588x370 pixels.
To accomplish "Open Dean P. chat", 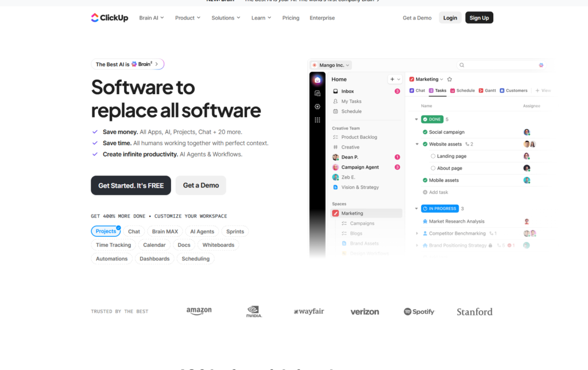I will (366, 157).
